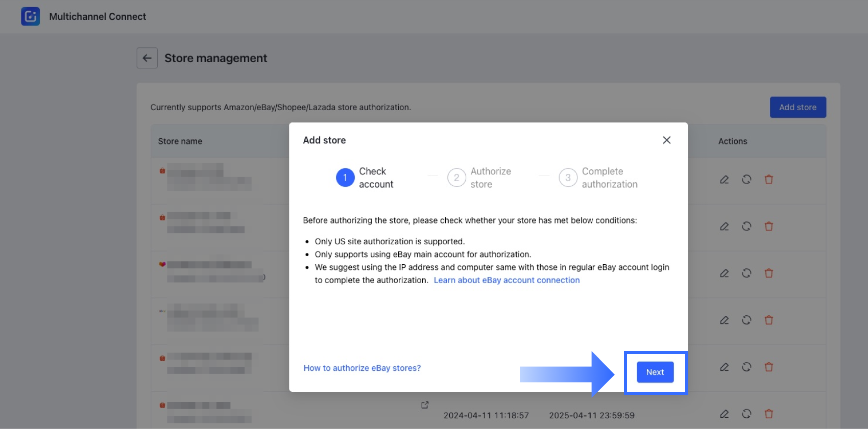Viewport: 868px width, 429px height.
Task: Click the edit pencil icon in second store row
Action: tap(724, 226)
